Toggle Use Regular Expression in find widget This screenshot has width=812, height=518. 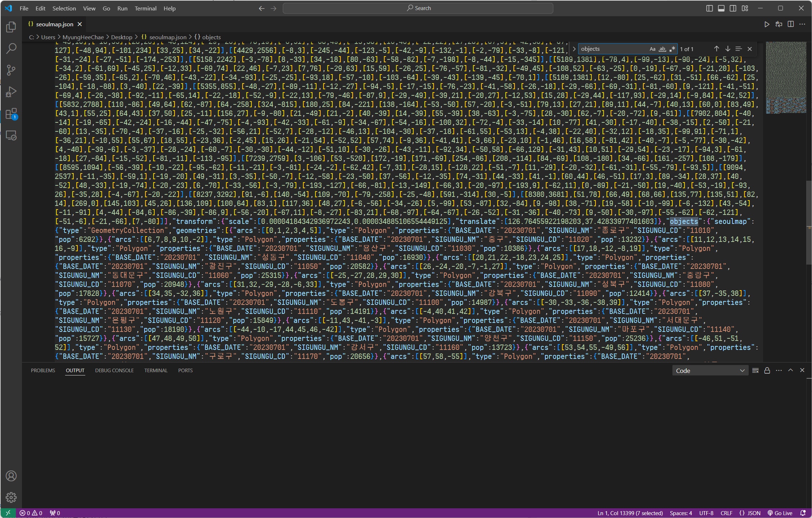click(672, 49)
